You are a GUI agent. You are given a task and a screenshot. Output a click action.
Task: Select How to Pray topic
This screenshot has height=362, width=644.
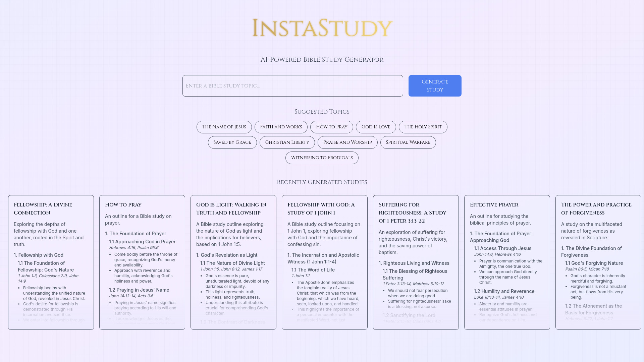(331, 127)
